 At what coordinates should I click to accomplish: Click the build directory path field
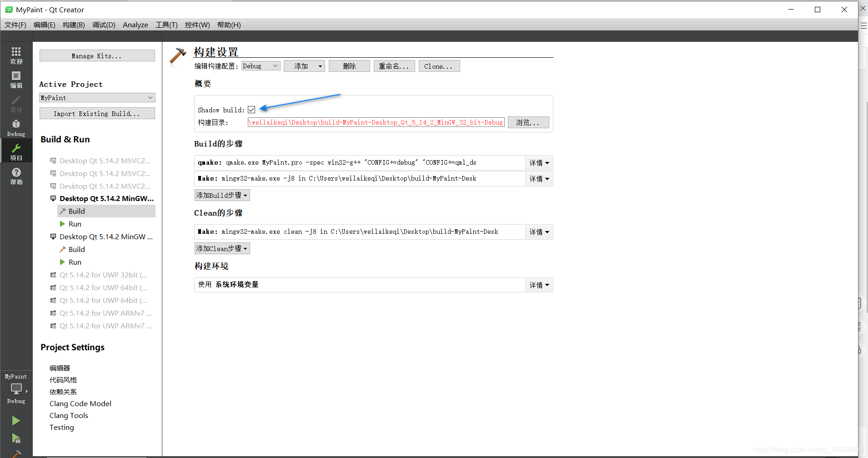pos(376,122)
